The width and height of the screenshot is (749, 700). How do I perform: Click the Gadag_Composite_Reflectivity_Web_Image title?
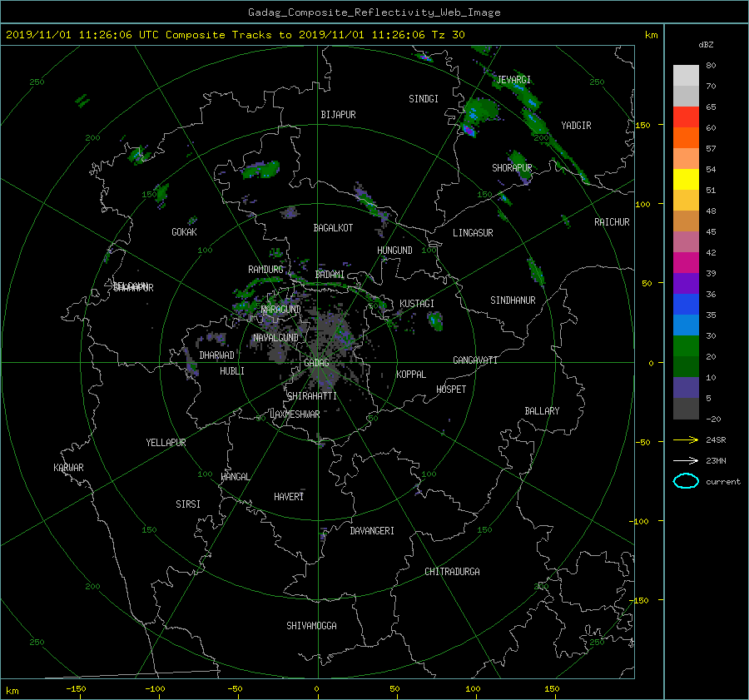(374, 12)
